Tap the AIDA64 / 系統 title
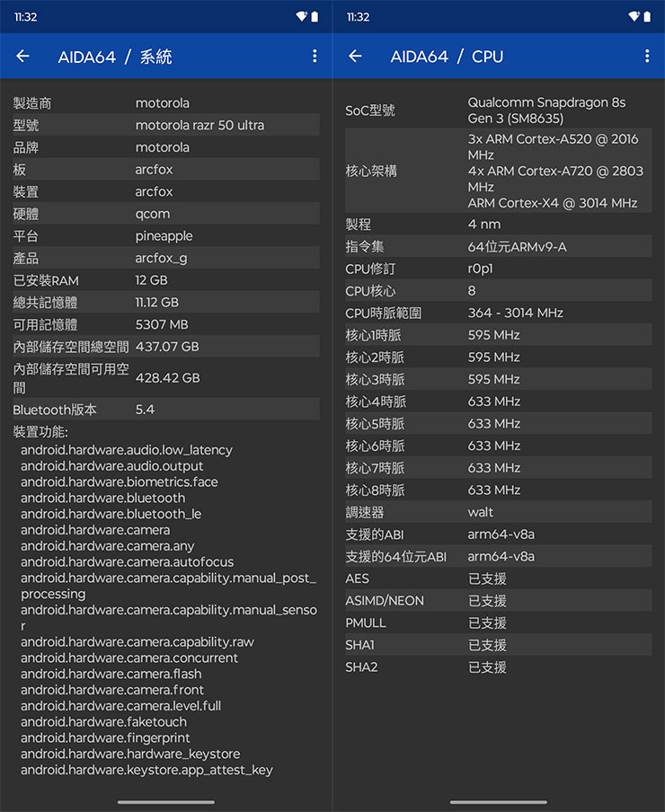Image resolution: width=665 pixels, height=812 pixels. click(x=115, y=57)
